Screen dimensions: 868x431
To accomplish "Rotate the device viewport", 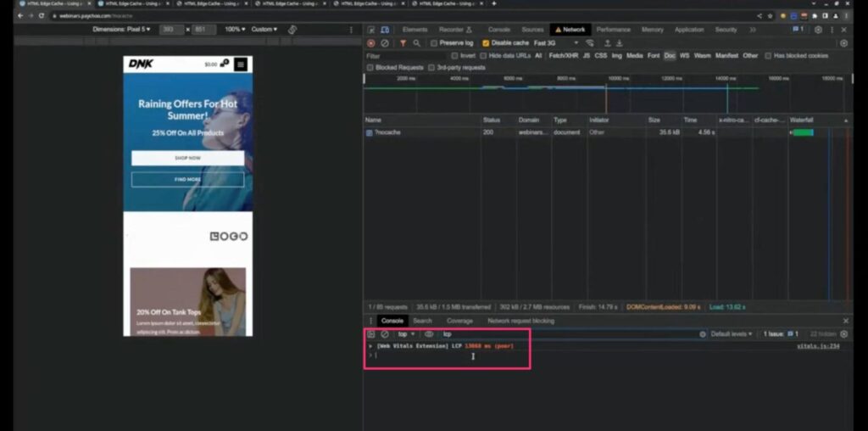I will (292, 30).
